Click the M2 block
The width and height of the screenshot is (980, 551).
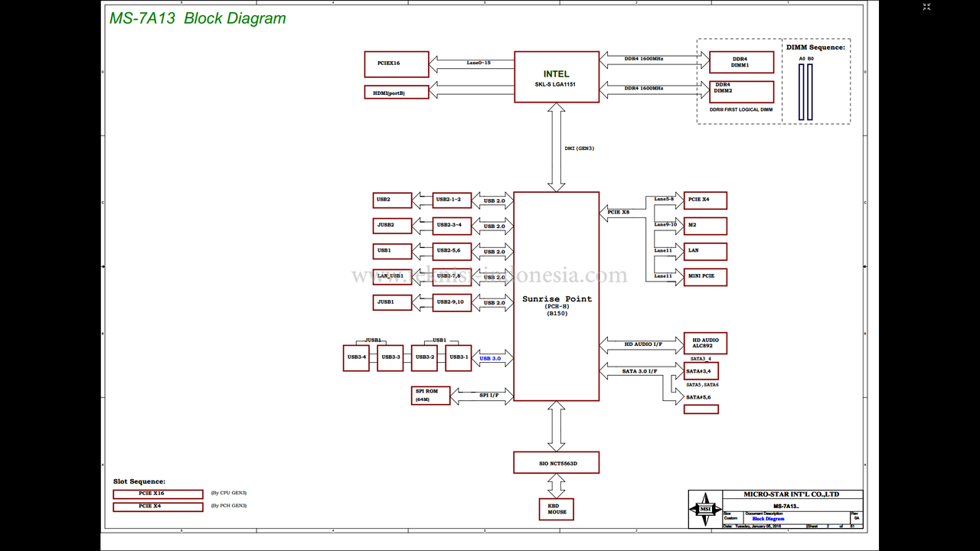point(705,226)
